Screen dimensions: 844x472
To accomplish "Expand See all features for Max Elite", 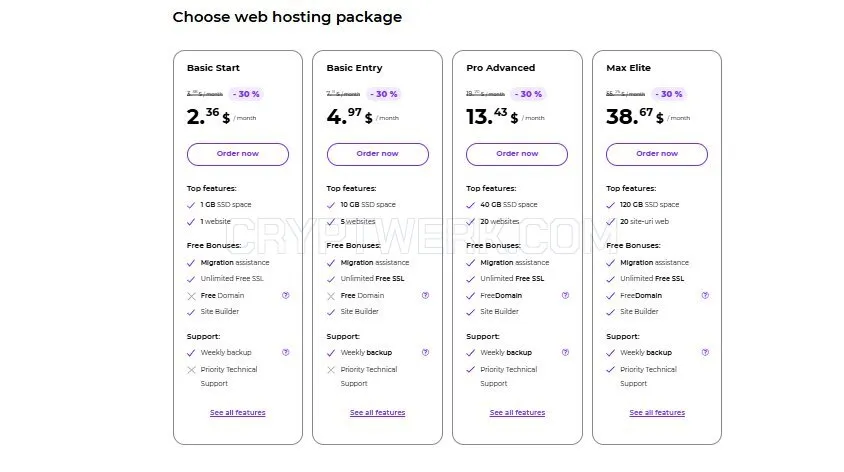I will (657, 412).
